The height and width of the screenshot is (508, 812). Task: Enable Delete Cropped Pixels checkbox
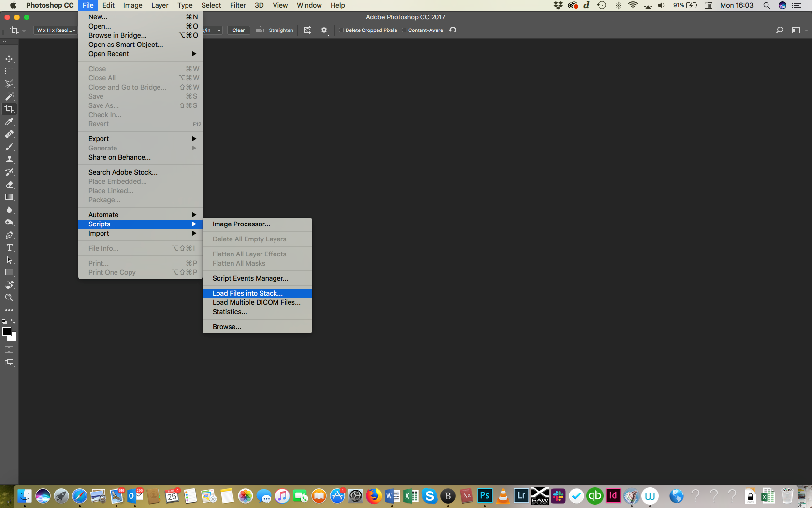(x=341, y=30)
